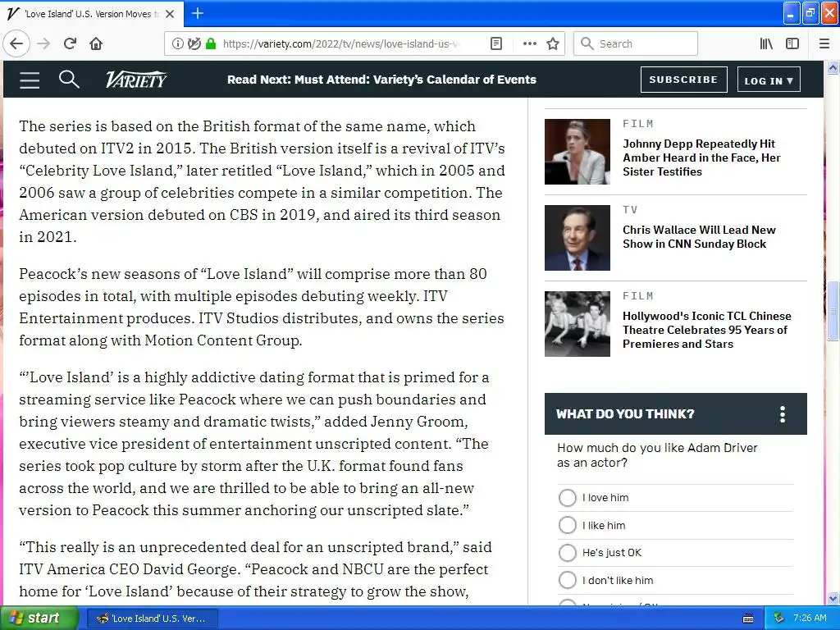Select the 'Love Island' U.S. Version tab

(91, 14)
